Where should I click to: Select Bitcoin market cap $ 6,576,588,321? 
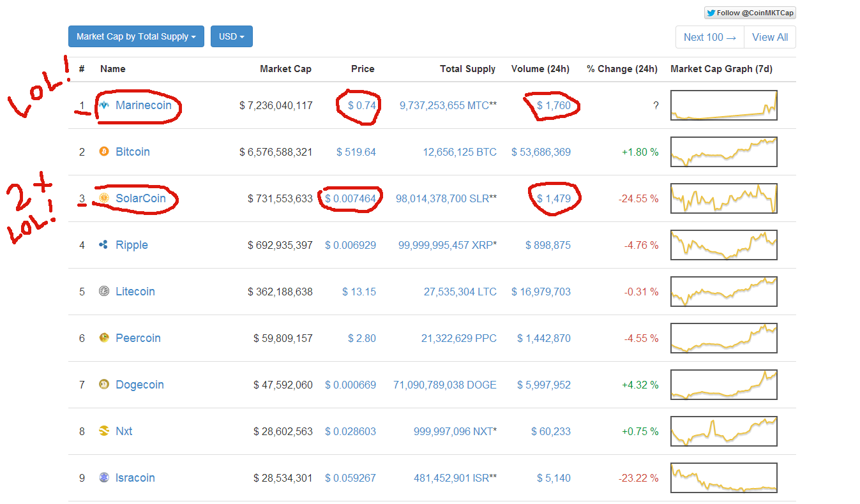(276, 152)
